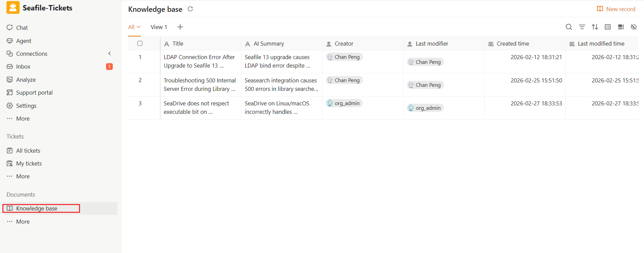Click the created time 2026-02-12 18:31:21
The image size is (644, 253).
click(x=536, y=57)
